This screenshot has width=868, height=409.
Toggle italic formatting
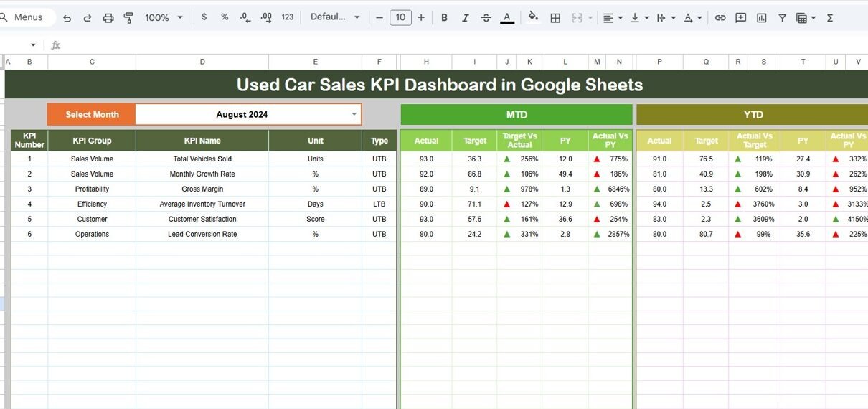[x=465, y=18]
